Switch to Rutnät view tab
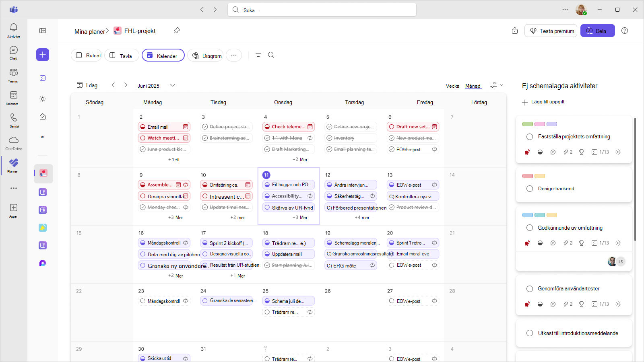This screenshot has height=362, width=644. click(x=87, y=55)
